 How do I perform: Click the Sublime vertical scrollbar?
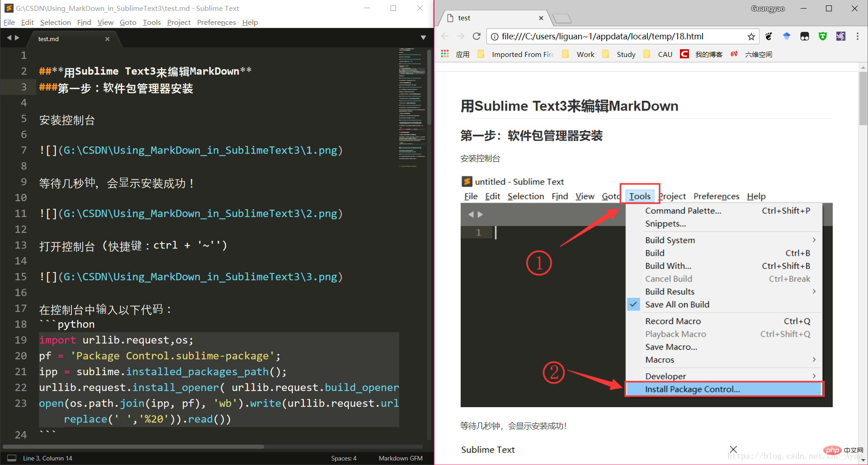click(x=429, y=87)
